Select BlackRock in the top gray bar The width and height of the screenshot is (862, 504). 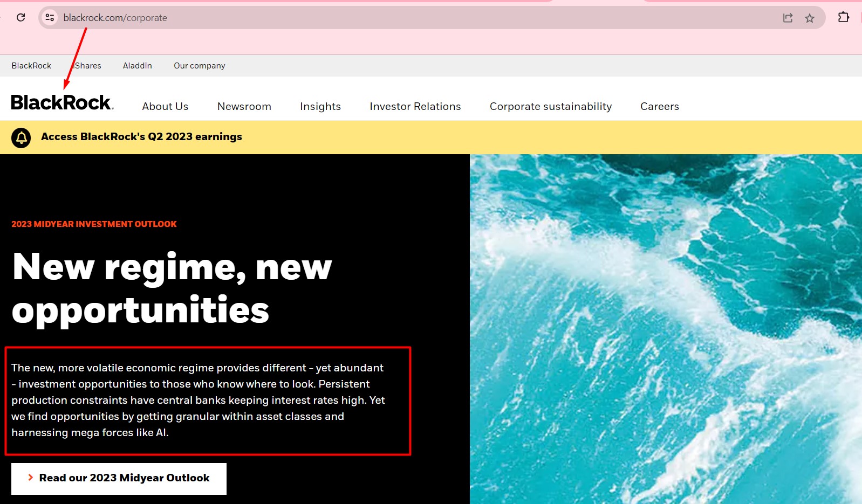click(x=31, y=66)
